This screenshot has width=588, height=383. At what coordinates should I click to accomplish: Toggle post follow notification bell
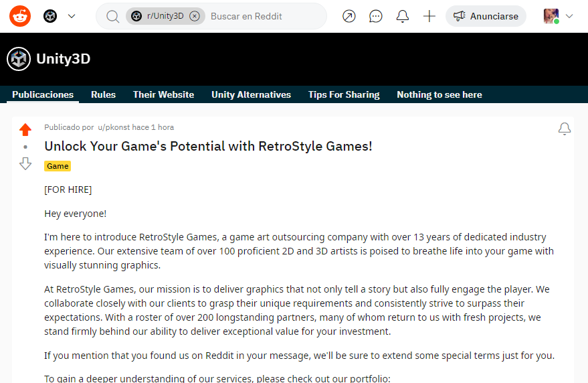565,129
